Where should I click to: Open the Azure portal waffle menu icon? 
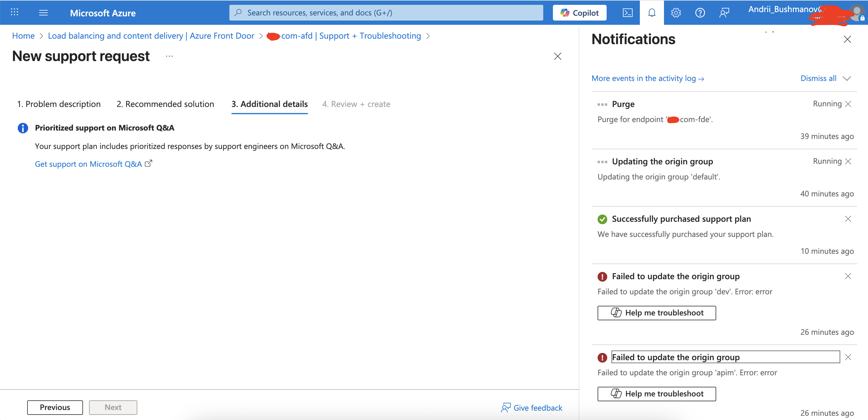point(14,12)
